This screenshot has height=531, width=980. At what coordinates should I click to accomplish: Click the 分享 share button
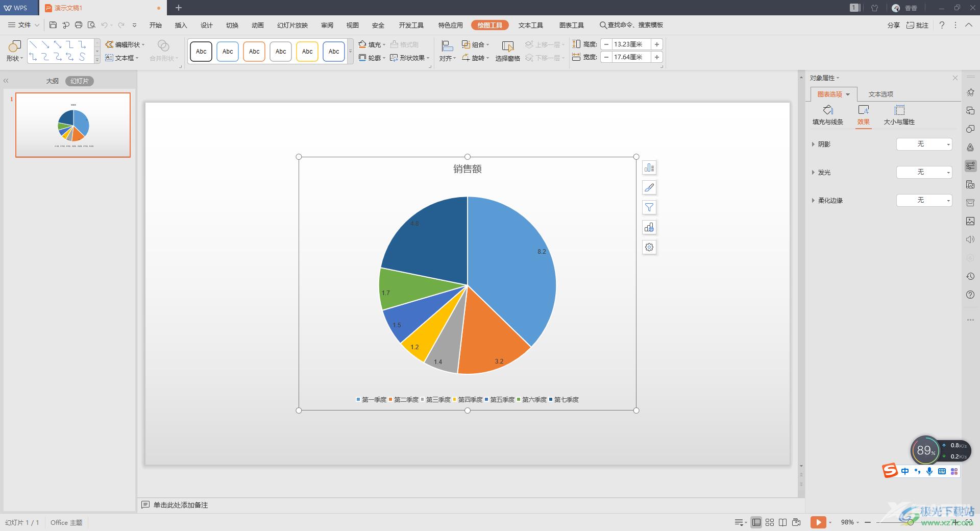click(x=893, y=25)
